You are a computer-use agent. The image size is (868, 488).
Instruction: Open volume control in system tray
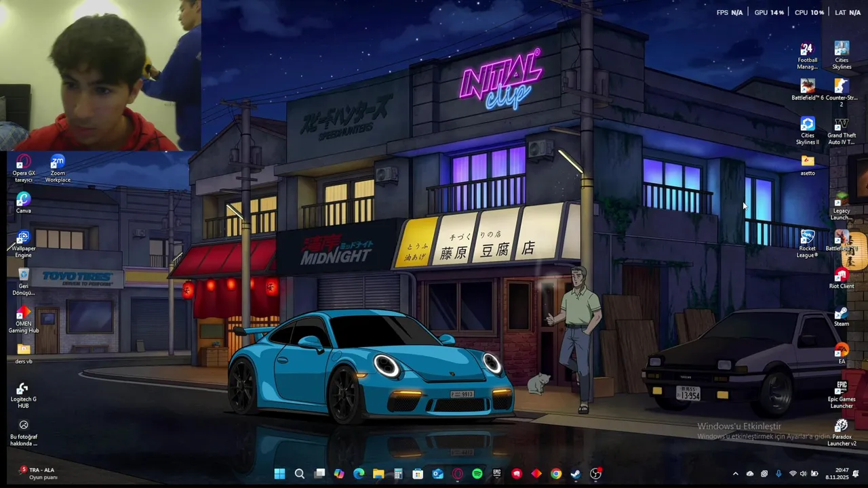(804, 474)
